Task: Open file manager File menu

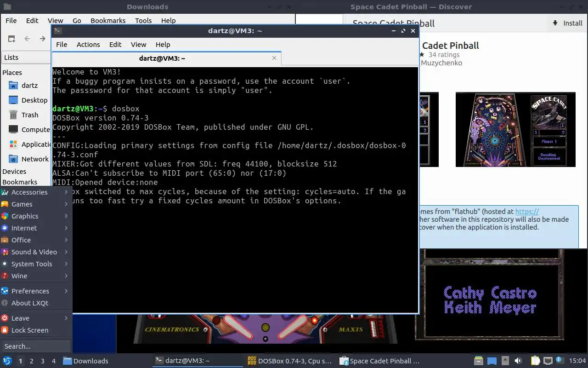Action: (11, 21)
